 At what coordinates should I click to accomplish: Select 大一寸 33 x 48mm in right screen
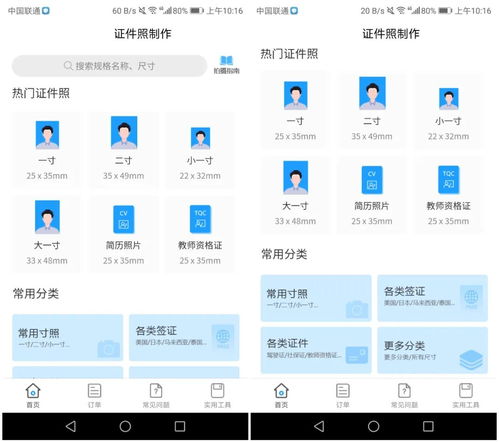pyautogui.click(x=295, y=194)
